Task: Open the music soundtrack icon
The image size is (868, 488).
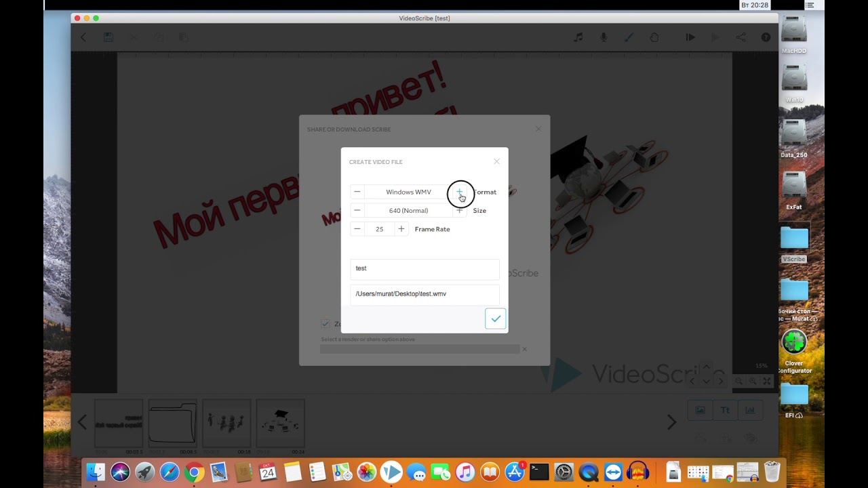Action: pos(578,37)
